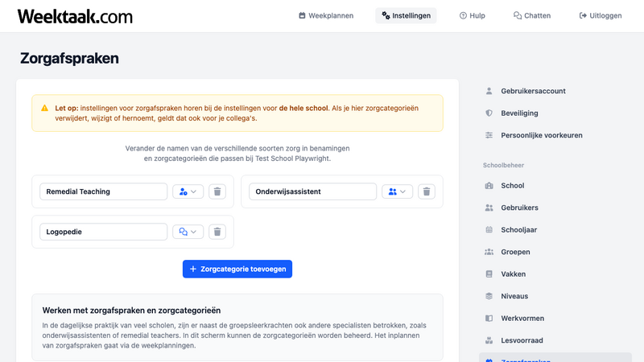Click the book icon beside Vakken
The image size is (644, 362).
click(489, 274)
